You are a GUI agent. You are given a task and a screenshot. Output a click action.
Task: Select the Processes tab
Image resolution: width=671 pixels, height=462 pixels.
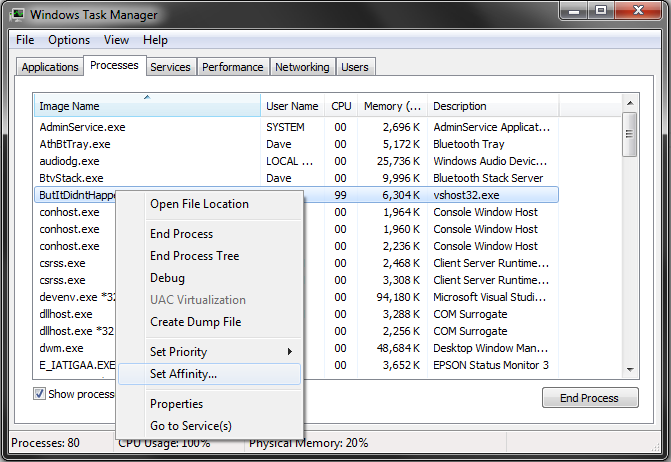pos(114,65)
